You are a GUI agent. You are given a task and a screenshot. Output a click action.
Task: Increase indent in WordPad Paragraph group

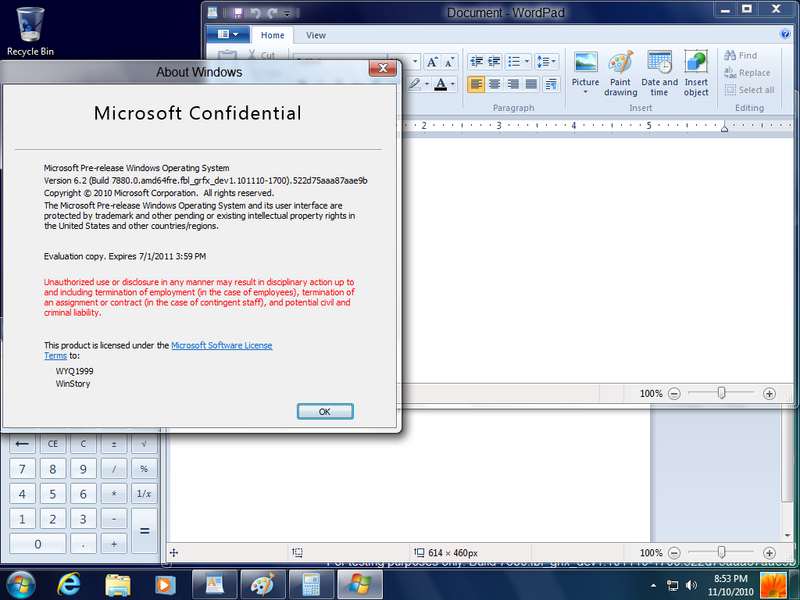[x=494, y=62]
